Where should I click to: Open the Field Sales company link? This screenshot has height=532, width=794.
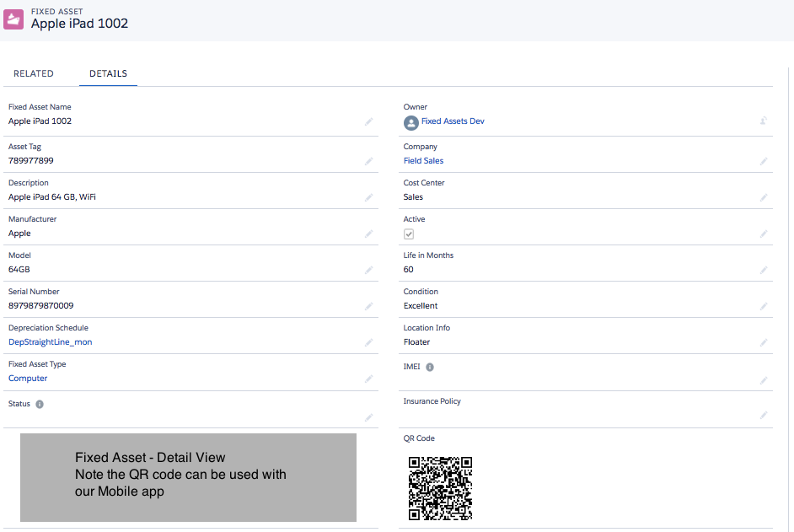coord(423,160)
